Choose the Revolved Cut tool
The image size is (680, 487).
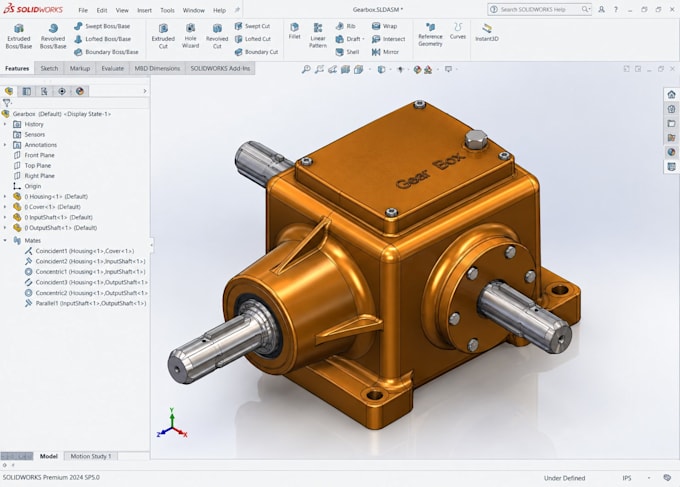[x=217, y=36]
